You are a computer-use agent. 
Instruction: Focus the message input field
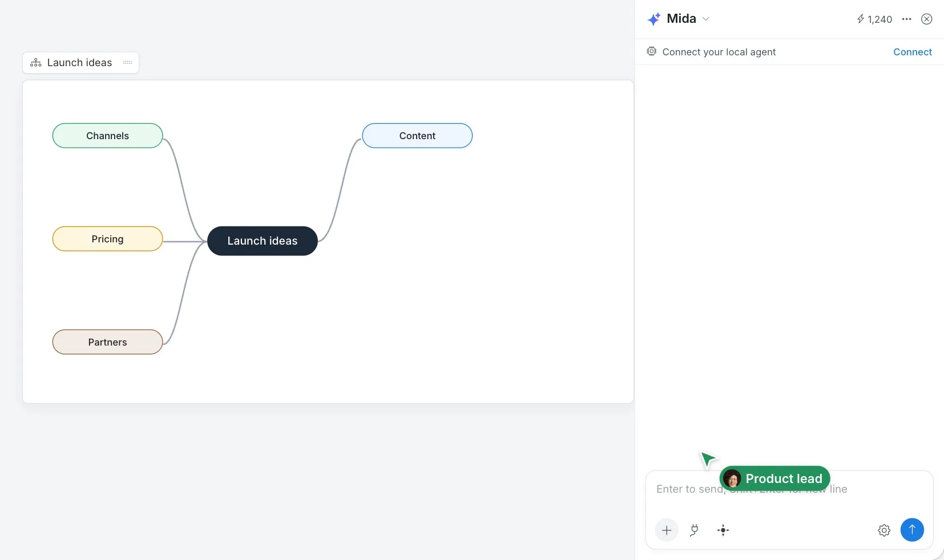789,489
